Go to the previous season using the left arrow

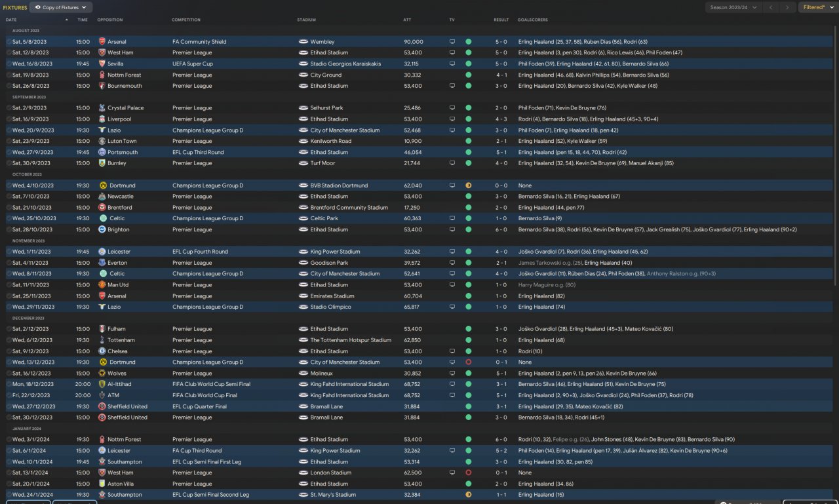[x=771, y=7]
